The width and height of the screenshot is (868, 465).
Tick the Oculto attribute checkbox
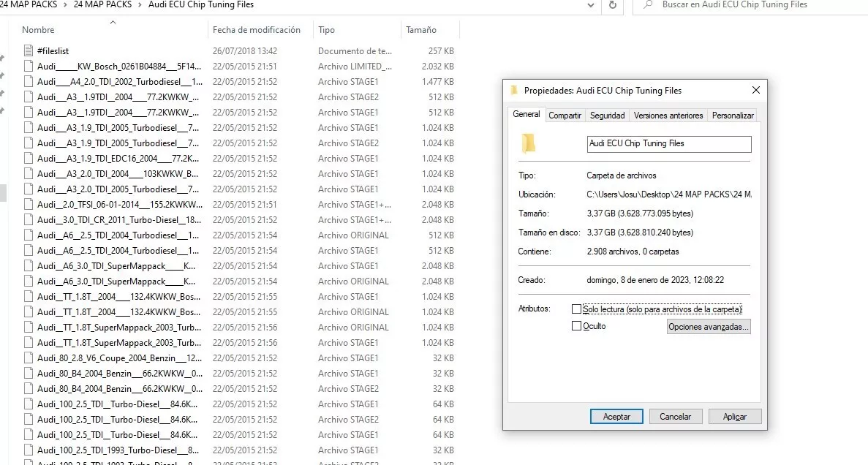tap(576, 326)
